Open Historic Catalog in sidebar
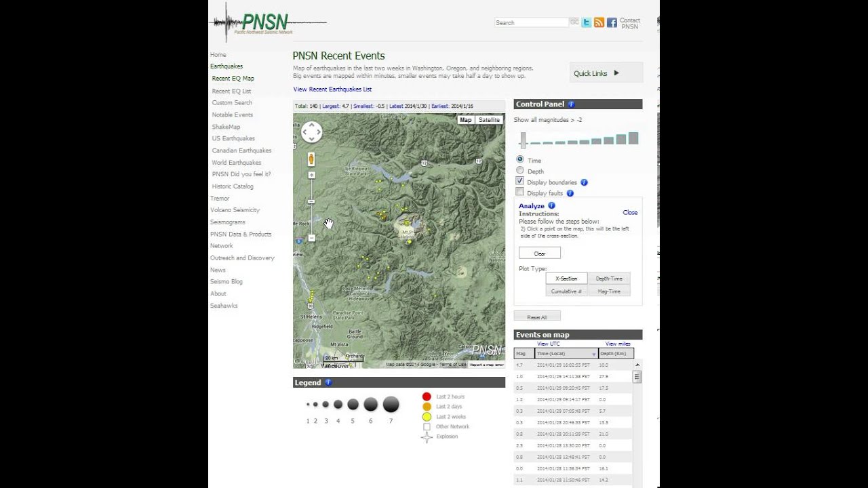This screenshot has width=868, height=488. [233, 186]
